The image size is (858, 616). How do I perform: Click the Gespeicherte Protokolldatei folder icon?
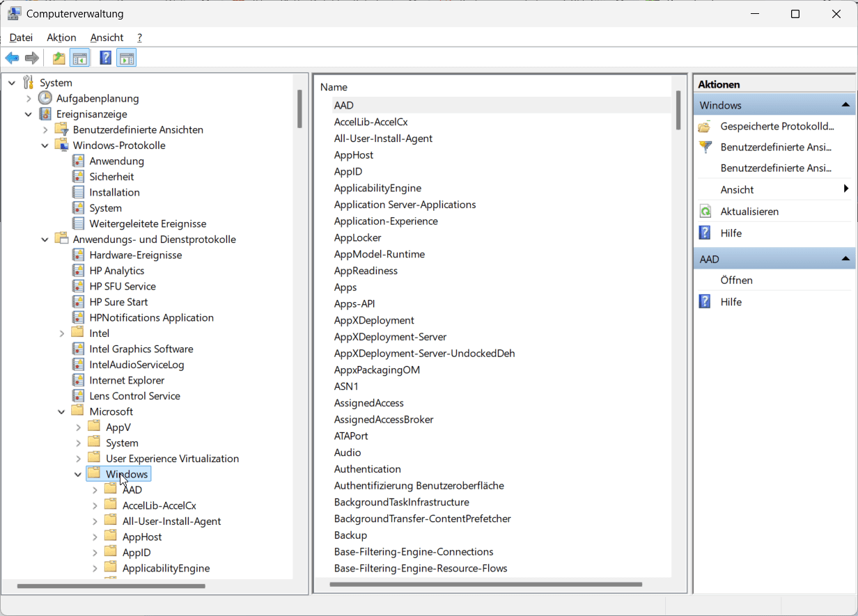(705, 127)
